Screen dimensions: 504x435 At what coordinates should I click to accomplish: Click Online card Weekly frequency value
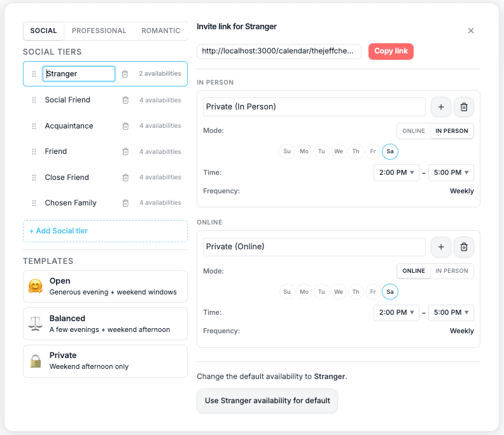coord(461,331)
